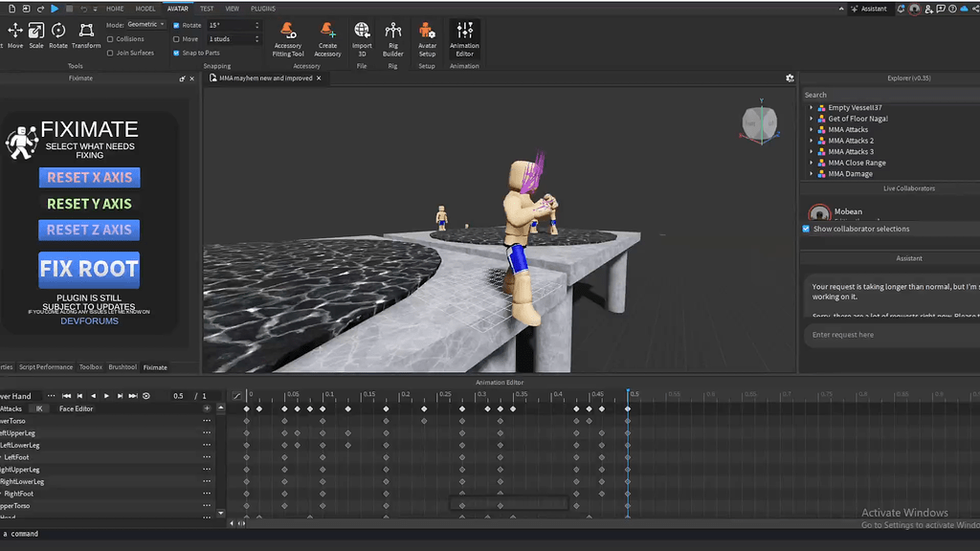The image size is (980, 551).
Task: Switch to the Toolbox panel tab
Action: (91, 367)
